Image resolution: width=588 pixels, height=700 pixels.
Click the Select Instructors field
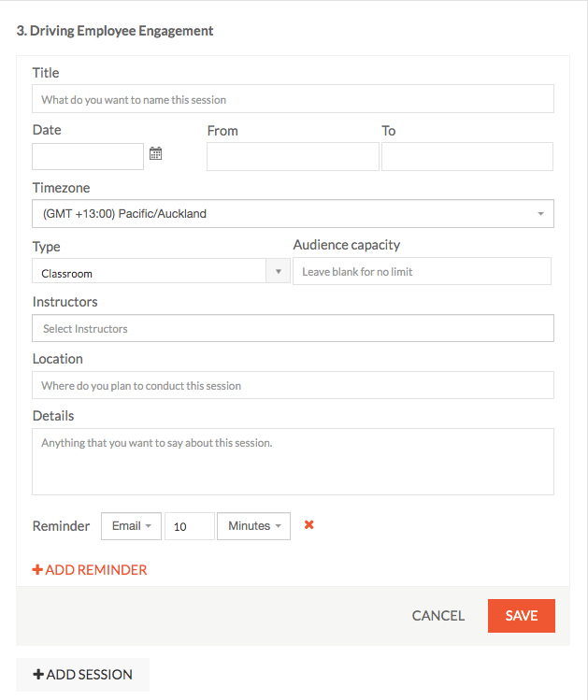tap(293, 328)
